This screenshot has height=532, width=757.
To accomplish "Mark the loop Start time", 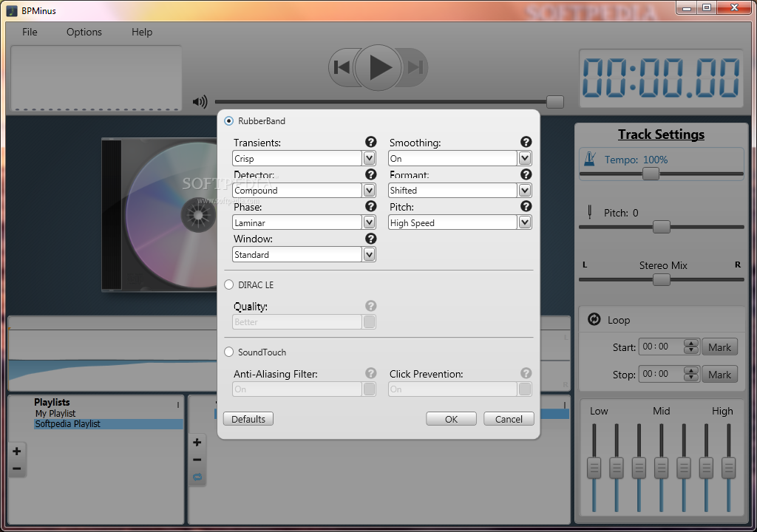I will [719, 347].
